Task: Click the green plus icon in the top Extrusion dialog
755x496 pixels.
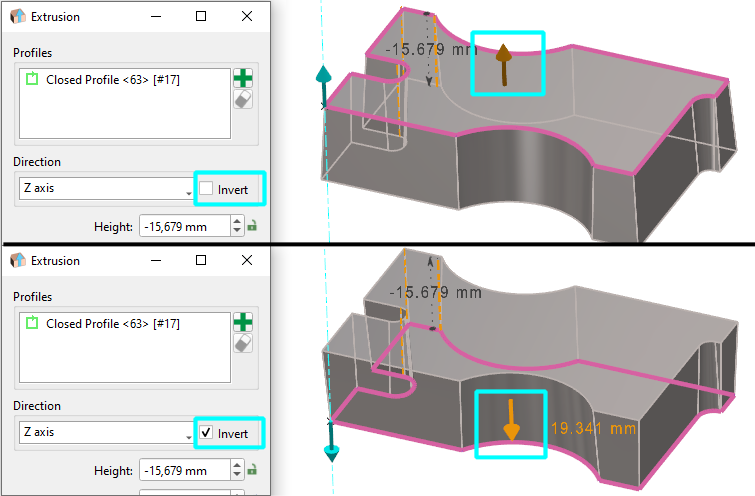Action: 243,78
